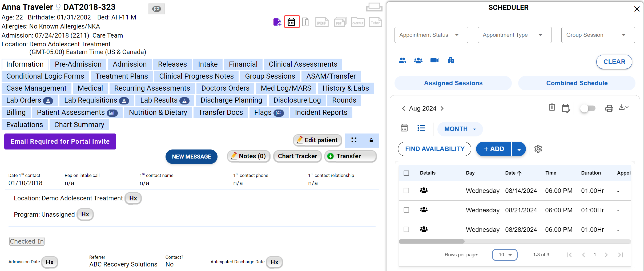Viewport: 644px width, 271px height.
Task: Click the delete (trash) icon above the calendar
Action: click(552, 108)
